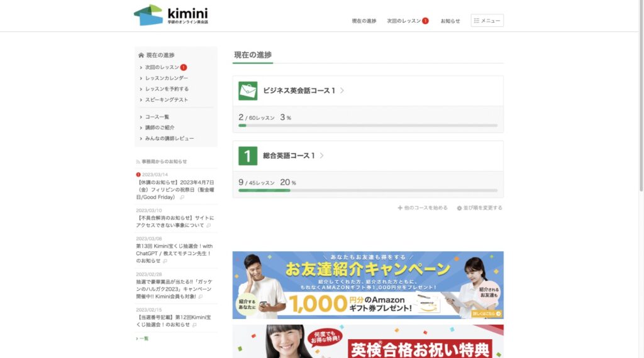Open お知らせ in the top navigation
644x358 pixels.
point(450,21)
